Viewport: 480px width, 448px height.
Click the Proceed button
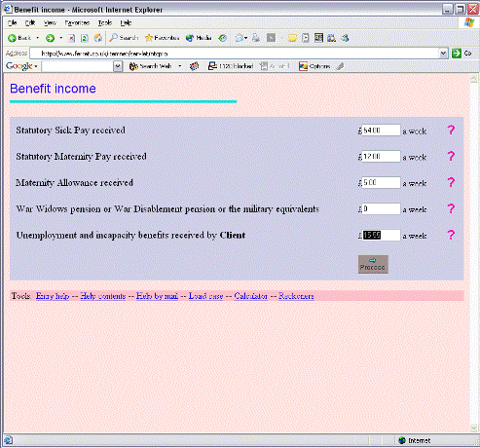point(373,264)
